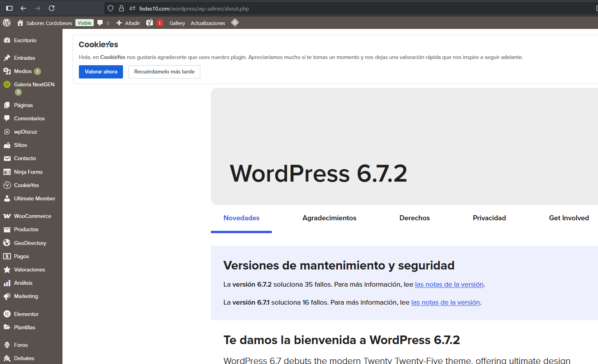The width and height of the screenshot is (598, 364).
Task: Click the shield tracking protection icon
Action: (111, 8)
